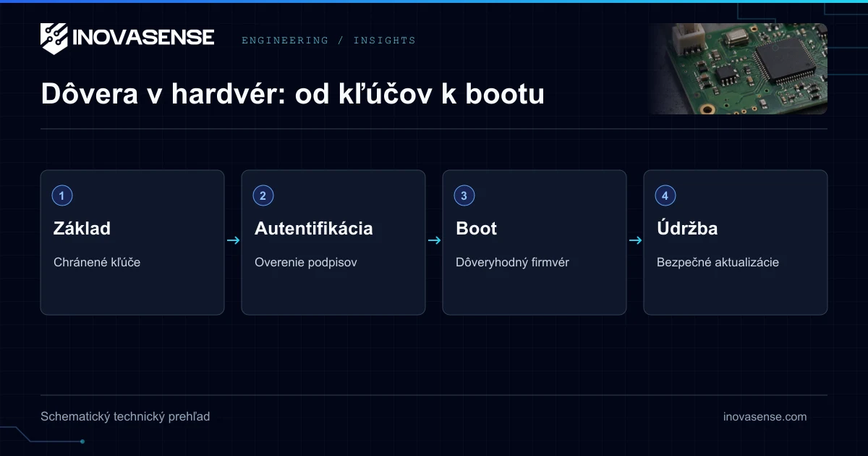The width and height of the screenshot is (868, 456).
Task: Select the 'Boot' card heading
Action: click(477, 229)
